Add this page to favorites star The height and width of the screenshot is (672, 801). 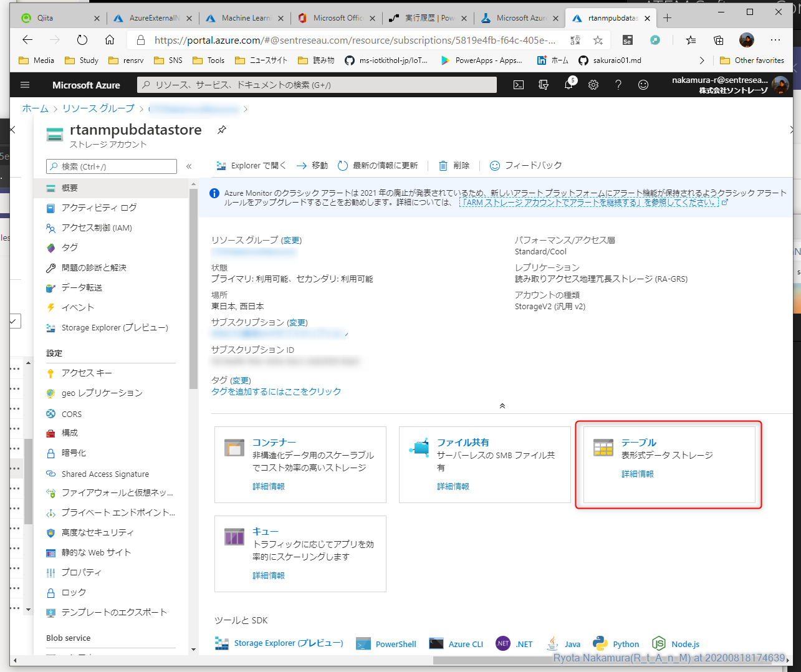[598, 41]
